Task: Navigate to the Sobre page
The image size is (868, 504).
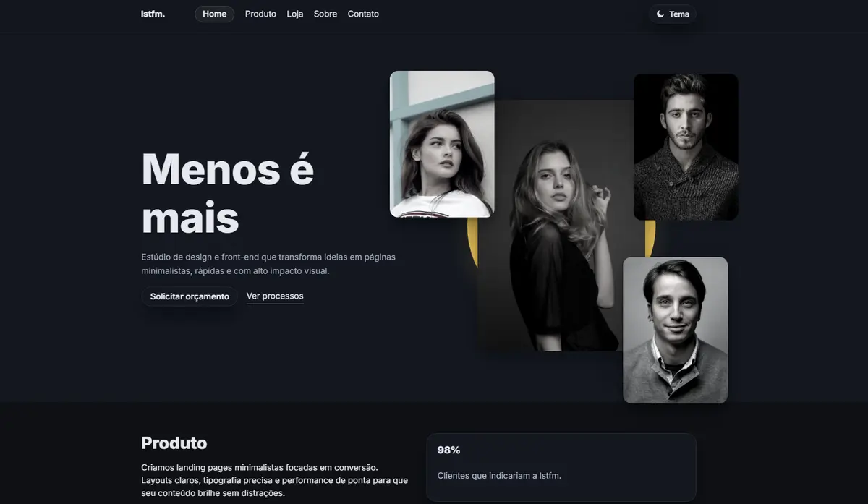Action: tap(325, 14)
